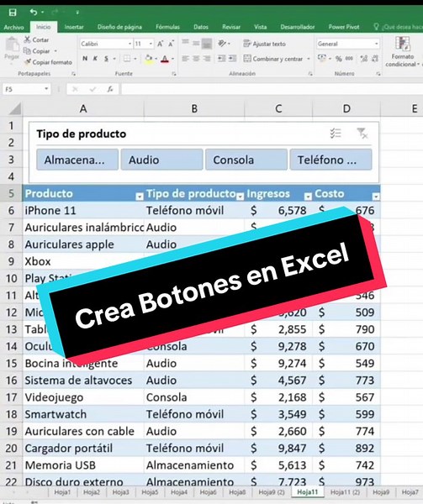The width and height of the screenshot is (423, 504).
Task: Click cell containing Memoria USB
Action: (x=83, y=465)
